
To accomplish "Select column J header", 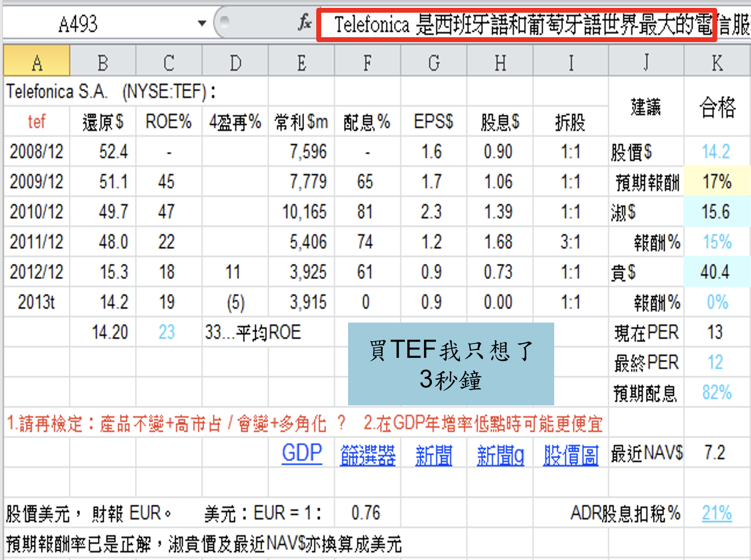I will 646,61.
